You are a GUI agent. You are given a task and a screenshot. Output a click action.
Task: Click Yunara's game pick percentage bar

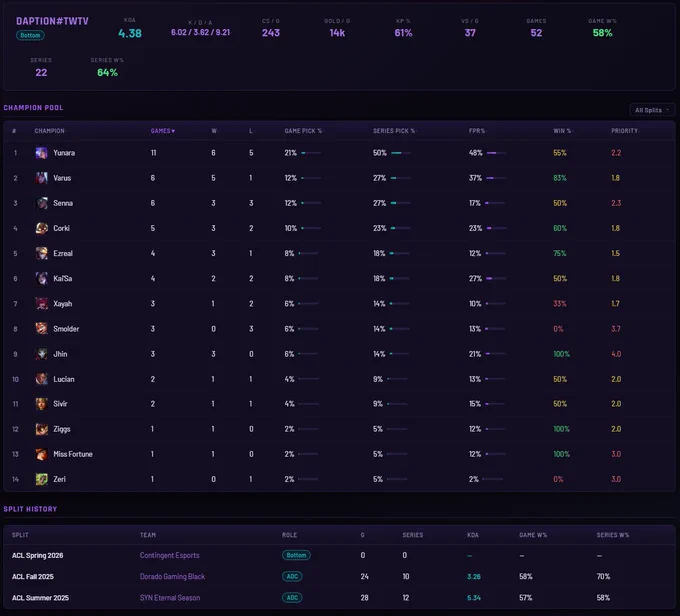tap(311, 153)
